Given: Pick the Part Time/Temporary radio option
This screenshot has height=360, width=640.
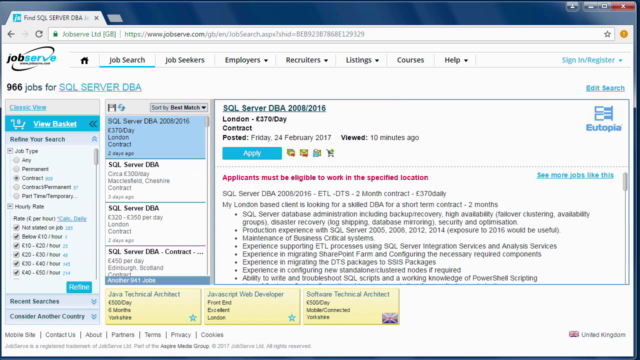Looking at the screenshot, I should 16,196.
